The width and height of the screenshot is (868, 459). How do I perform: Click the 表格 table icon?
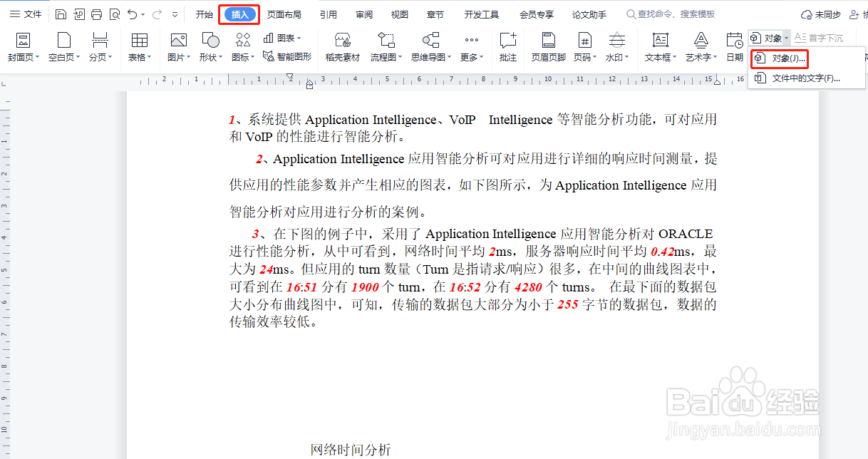coord(140,41)
